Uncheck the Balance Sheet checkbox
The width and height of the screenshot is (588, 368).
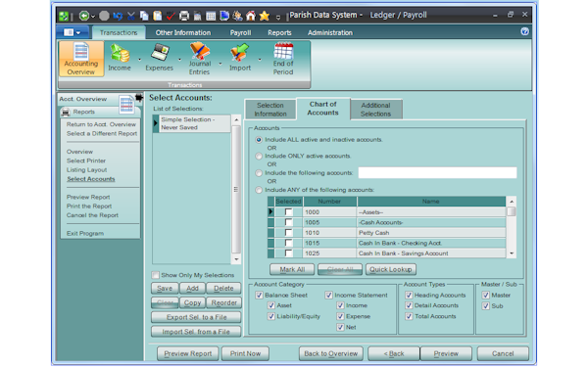259,295
